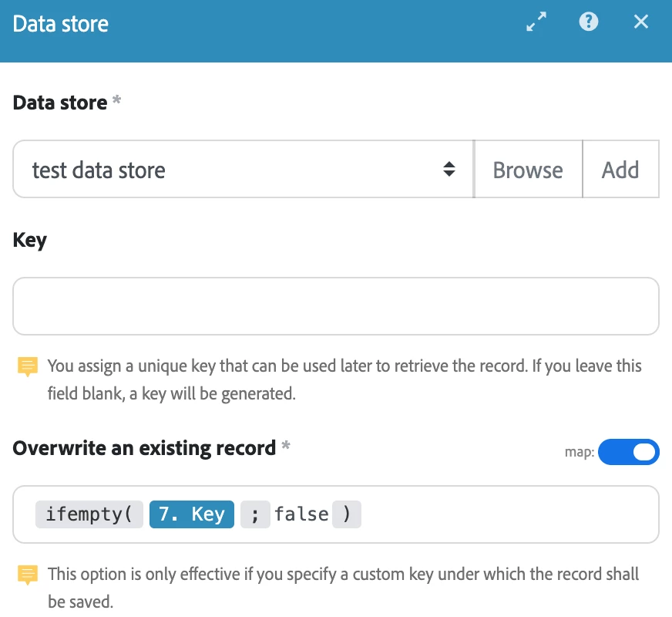Image resolution: width=672 pixels, height=617 pixels.
Task: Expand the Data store dialog to fullscreen
Action: click(536, 22)
